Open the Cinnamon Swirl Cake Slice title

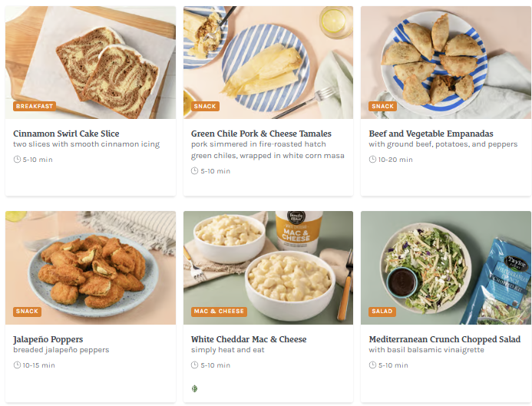[x=66, y=134]
